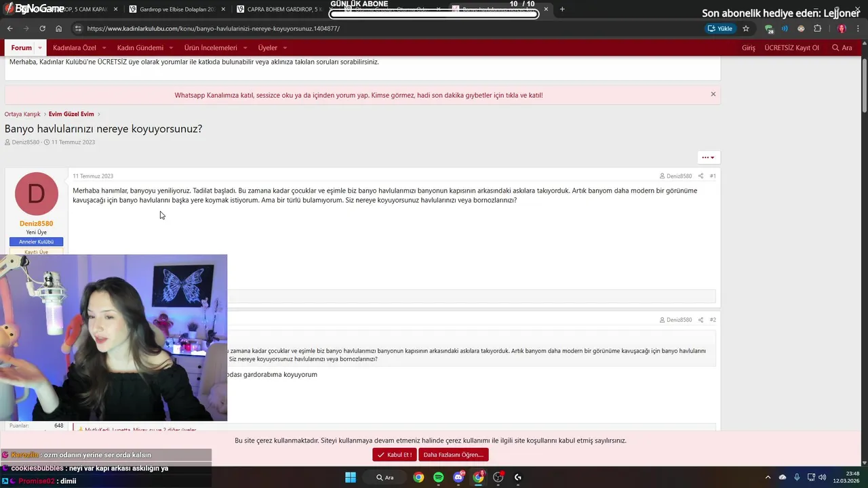Open OBS Studio from the taskbar

click(x=498, y=477)
